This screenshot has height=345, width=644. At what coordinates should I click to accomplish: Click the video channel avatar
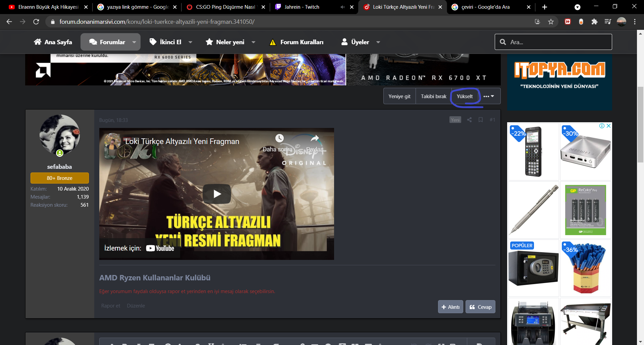coord(113,141)
